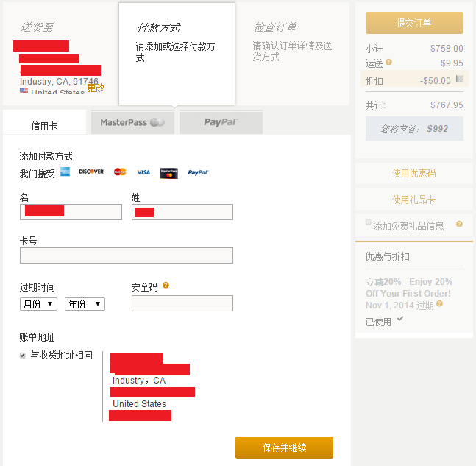Open the review order step

(292, 54)
